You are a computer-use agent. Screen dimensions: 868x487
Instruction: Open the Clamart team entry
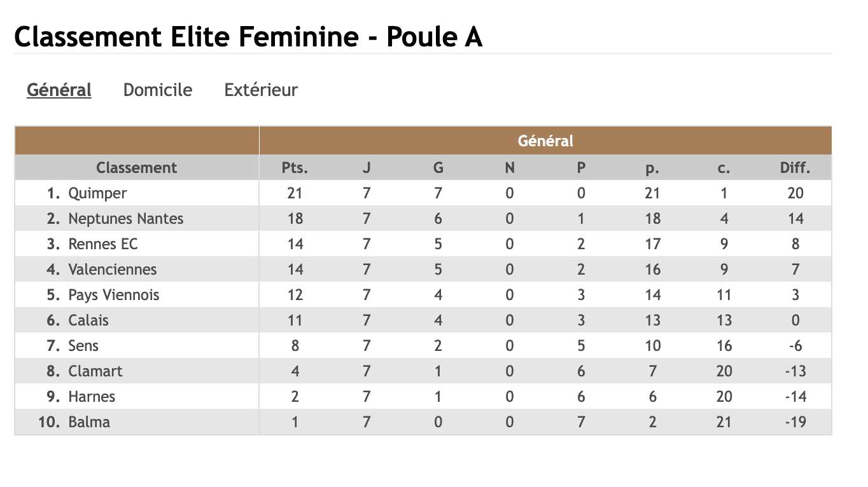pyautogui.click(x=95, y=371)
